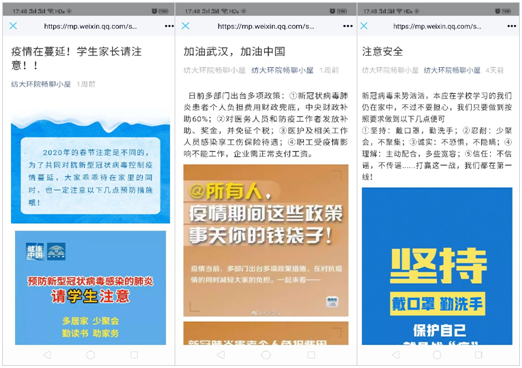Open the 请学生注意 health poster image

pos(90,288)
